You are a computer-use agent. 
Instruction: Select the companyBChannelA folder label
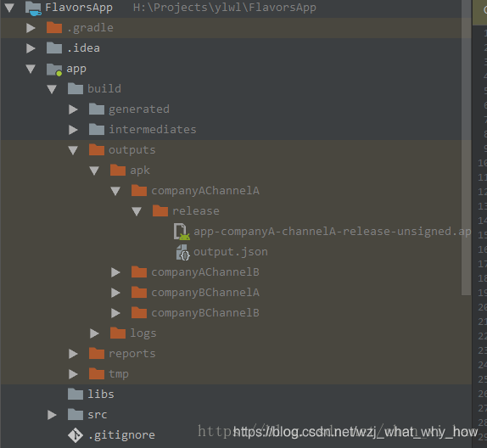pos(205,293)
